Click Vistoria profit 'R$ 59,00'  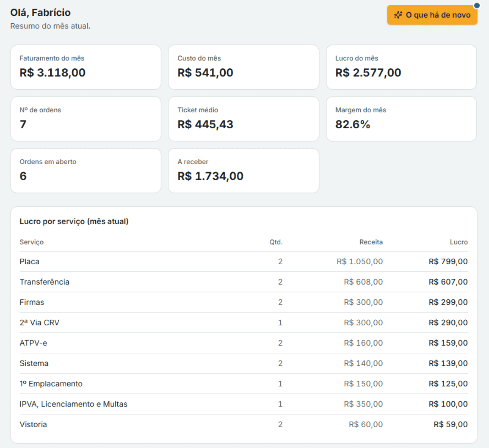pyautogui.click(x=451, y=424)
